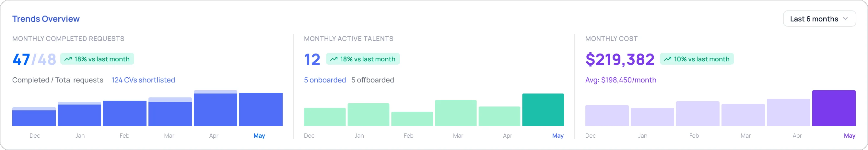Click the 18% vs last month badge under Active Talents
Viewport: 868px width, 150px height.
click(x=363, y=59)
